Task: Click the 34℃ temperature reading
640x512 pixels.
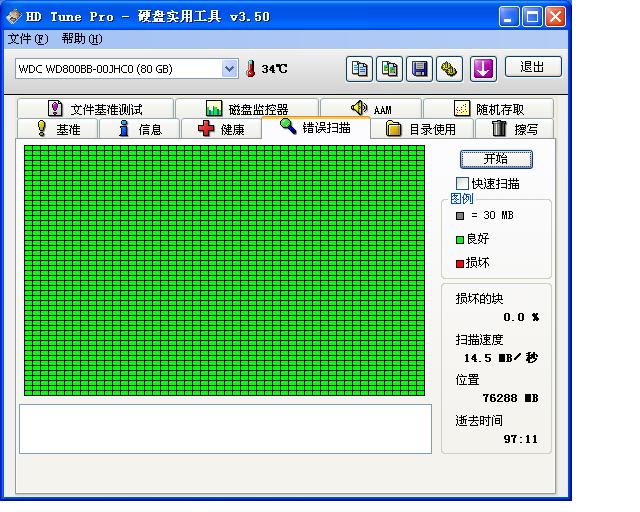Action: [274, 69]
